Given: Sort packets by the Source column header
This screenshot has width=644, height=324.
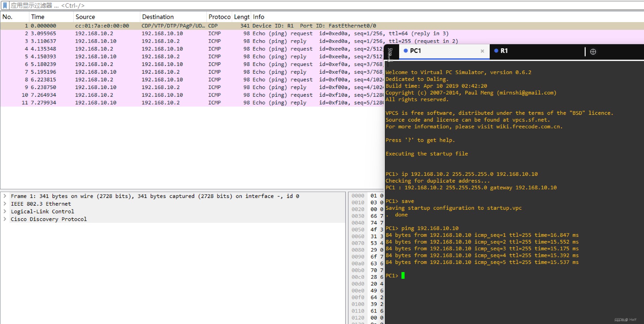Looking at the screenshot, I should tap(106, 17).
